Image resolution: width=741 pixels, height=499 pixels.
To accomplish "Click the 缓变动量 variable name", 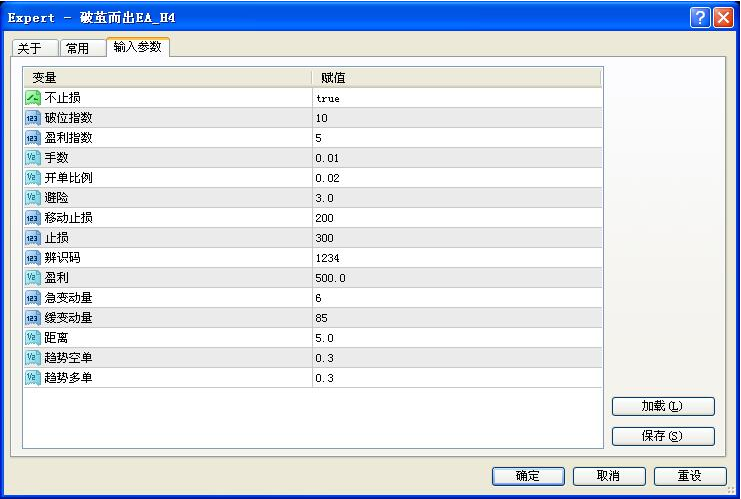I will pos(69,318).
